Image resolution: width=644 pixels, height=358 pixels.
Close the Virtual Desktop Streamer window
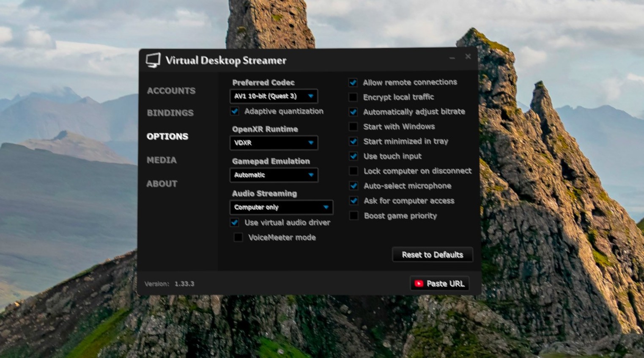click(468, 56)
